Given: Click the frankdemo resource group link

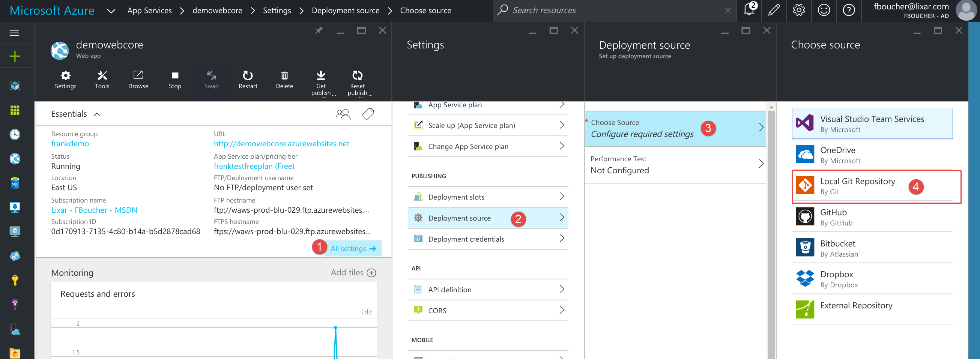Looking at the screenshot, I should (70, 144).
